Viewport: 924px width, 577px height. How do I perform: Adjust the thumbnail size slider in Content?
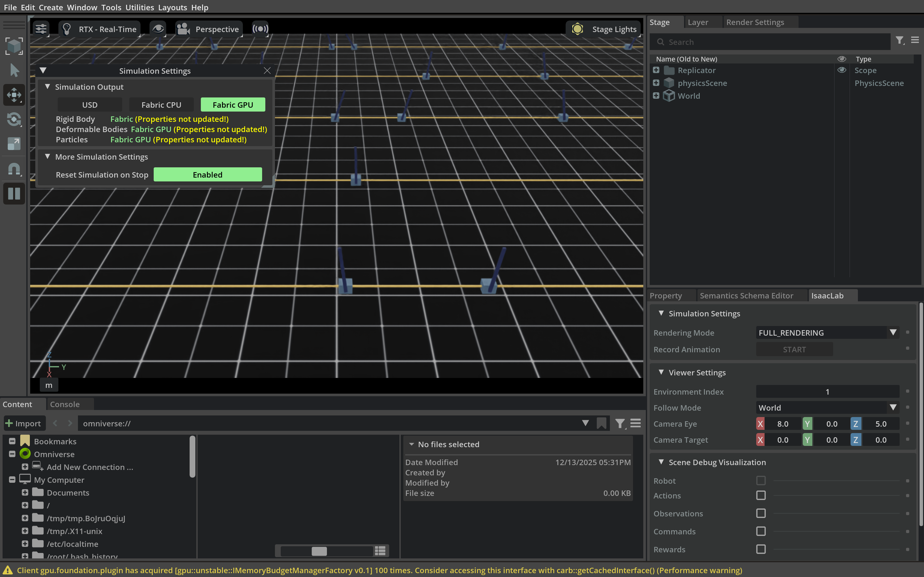pos(319,551)
